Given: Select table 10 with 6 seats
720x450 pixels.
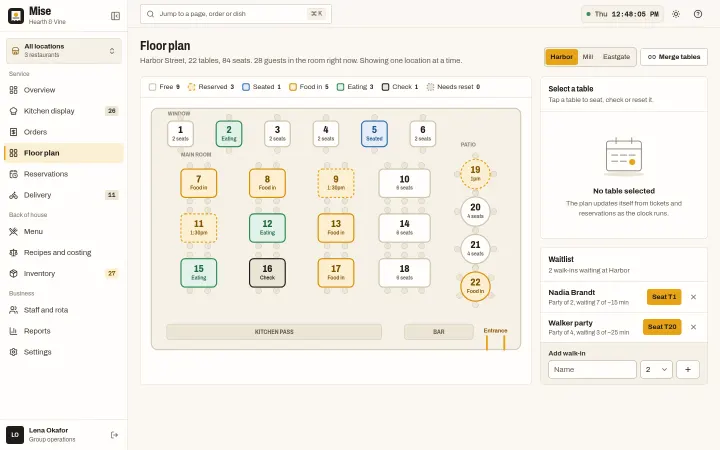Looking at the screenshot, I should (405, 183).
